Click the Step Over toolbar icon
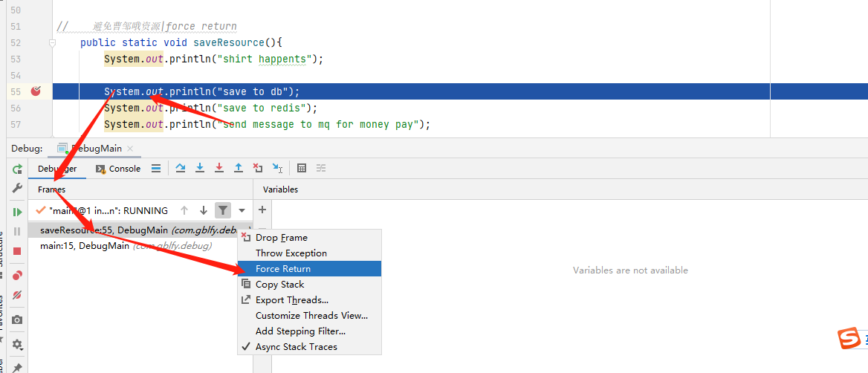The height and width of the screenshot is (373, 868). pos(181,168)
